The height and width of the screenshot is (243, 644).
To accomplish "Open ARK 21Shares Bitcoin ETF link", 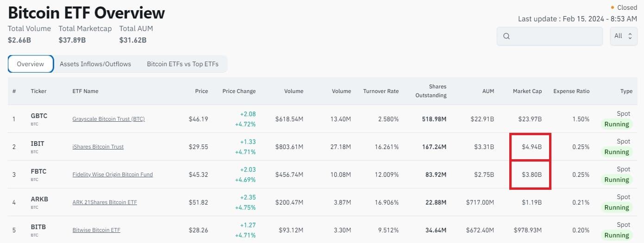I will [x=105, y=202].
